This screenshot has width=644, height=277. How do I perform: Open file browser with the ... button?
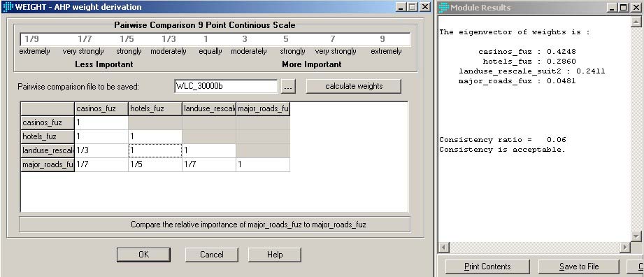288,86
